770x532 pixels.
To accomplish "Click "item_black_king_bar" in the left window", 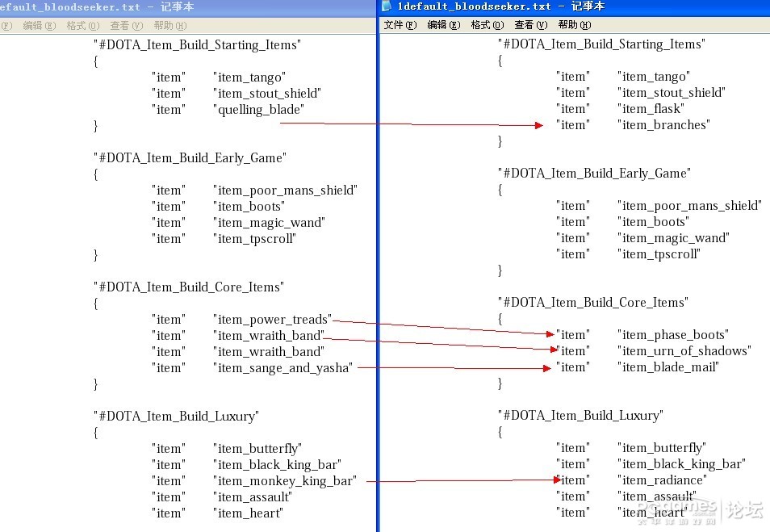I will coord(278,465).
